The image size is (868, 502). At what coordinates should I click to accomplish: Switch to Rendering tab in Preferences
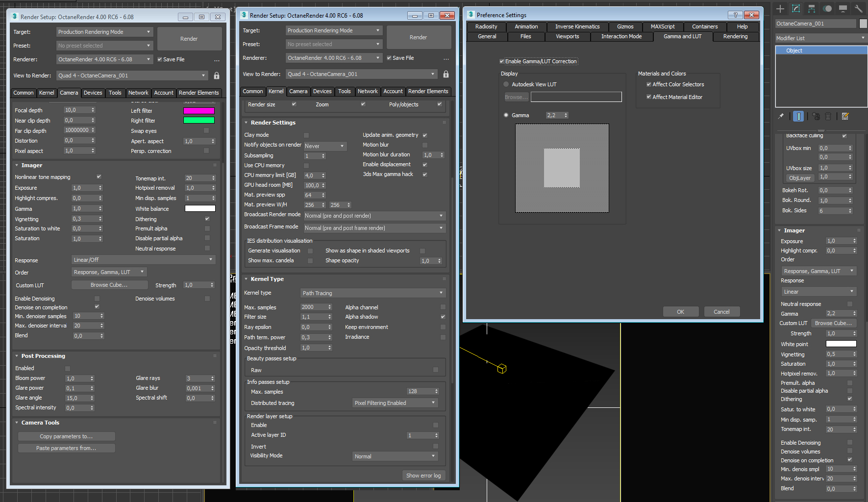[x=735, y=36]
